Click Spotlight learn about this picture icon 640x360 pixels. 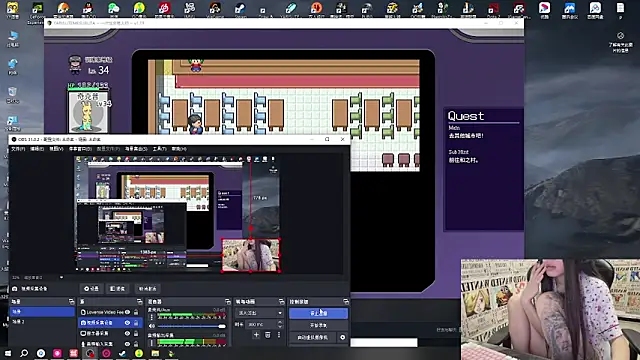620,42
